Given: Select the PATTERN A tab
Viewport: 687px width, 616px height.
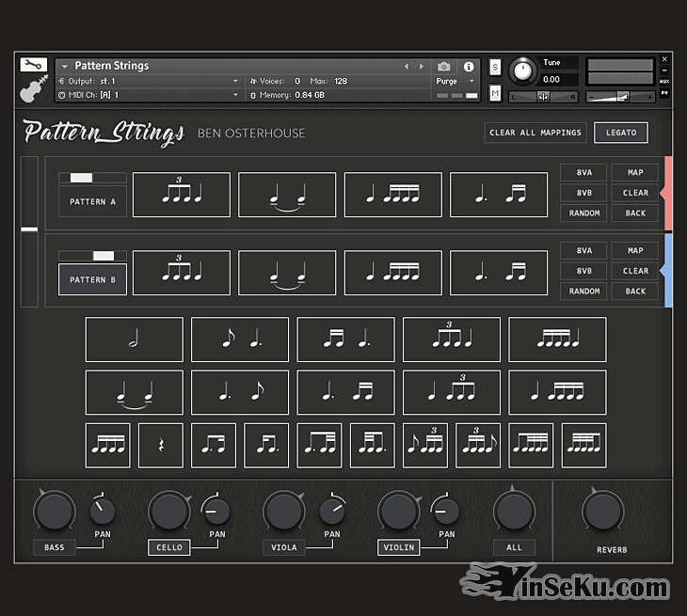Looking at the screenshot, I should point(92,201).
